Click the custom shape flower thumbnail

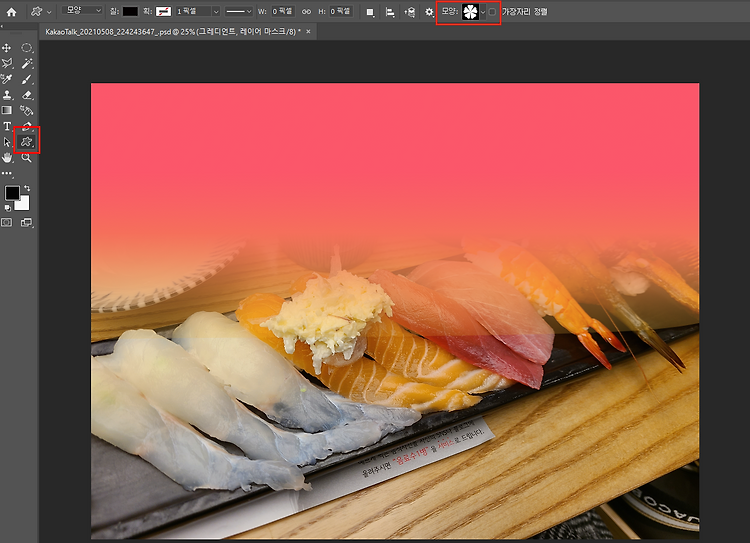coord(470,12)
